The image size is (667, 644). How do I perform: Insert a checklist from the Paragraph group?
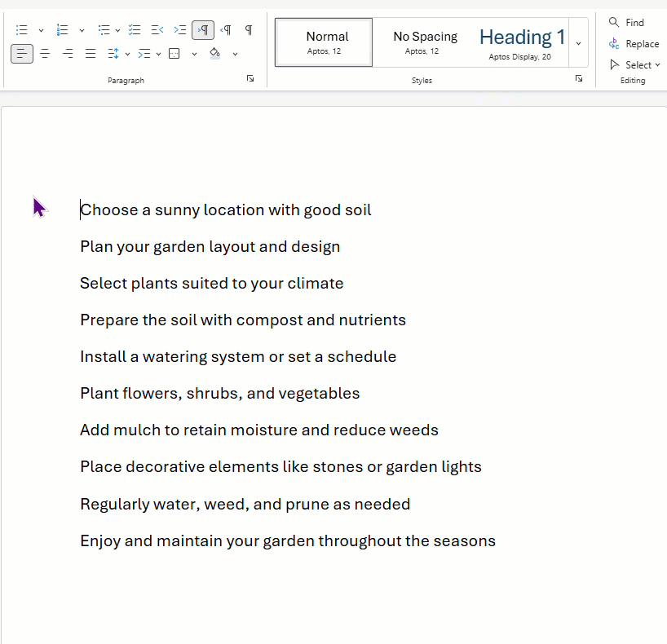pos(135,30)
